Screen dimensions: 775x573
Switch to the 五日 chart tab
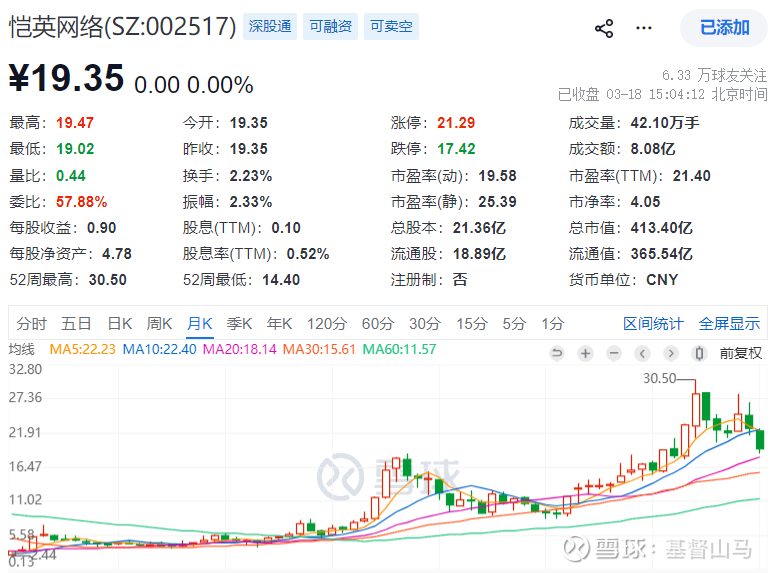pos(76,324)
